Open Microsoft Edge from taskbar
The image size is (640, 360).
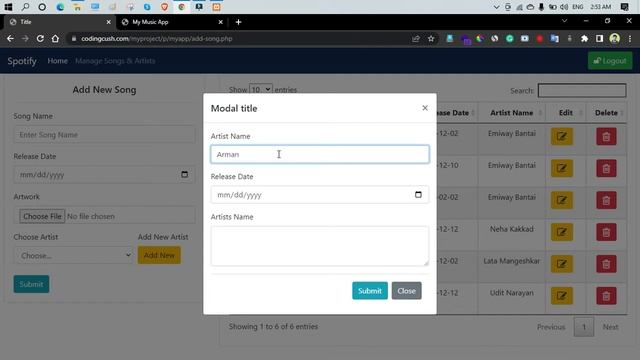[x=60, y=7]
